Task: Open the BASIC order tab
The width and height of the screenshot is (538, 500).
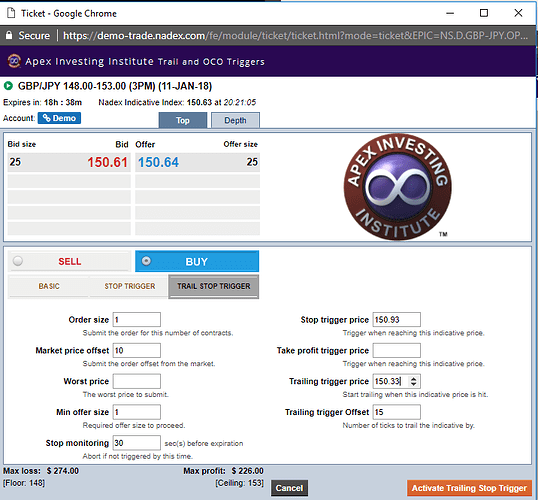Action: click(49, 286)
